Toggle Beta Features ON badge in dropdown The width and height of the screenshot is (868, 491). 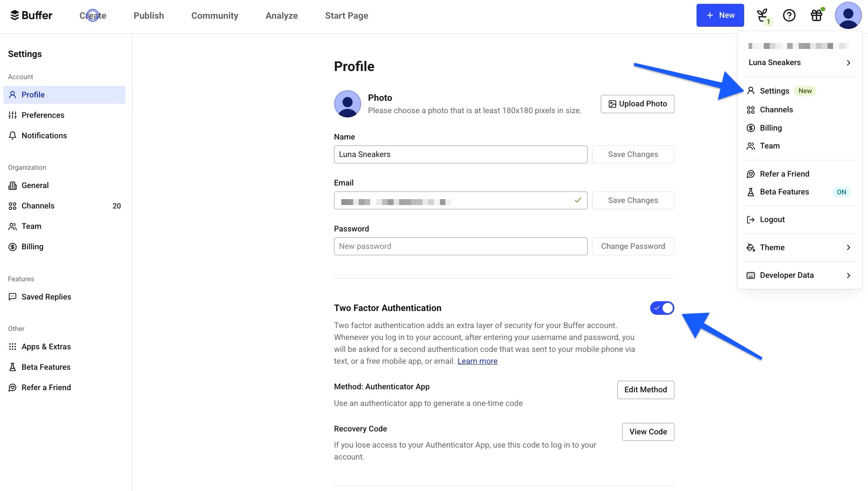(841, 192)
